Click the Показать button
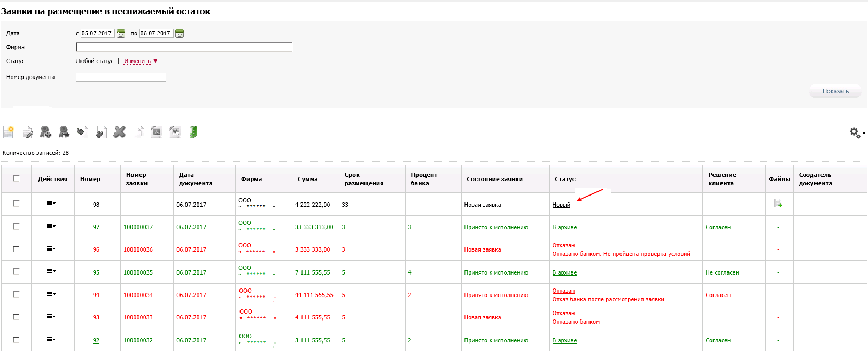The height and width of the screenshot is (351, 868). pyautogui.click(x=835, y=91)
